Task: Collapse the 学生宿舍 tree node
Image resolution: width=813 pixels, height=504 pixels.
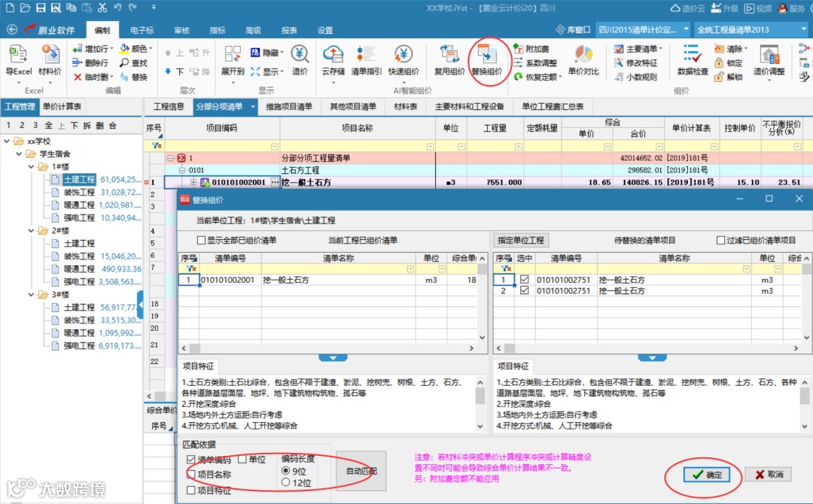Action: tap(19, 154)
